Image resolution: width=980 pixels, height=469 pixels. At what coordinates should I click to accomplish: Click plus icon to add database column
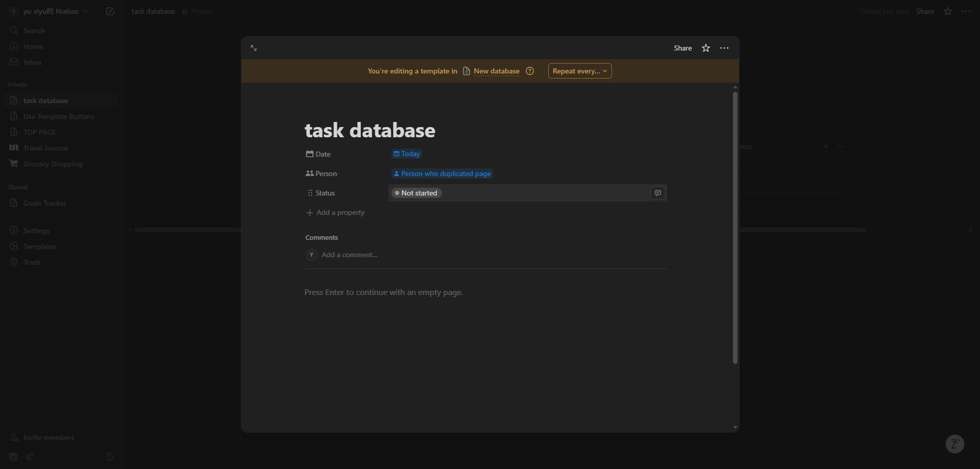click(x=826, y=146)
